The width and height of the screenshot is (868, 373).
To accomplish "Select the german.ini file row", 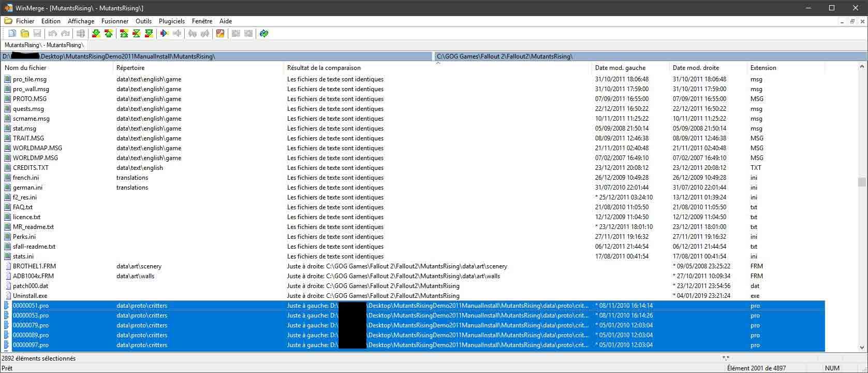I will coord(414,188).
